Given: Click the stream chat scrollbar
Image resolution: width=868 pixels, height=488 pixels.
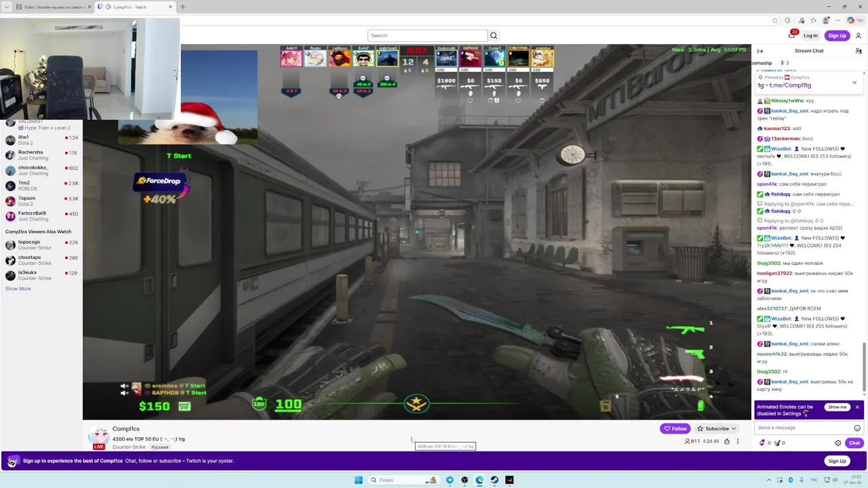Looking at the screenshot, I should point(864,366).
